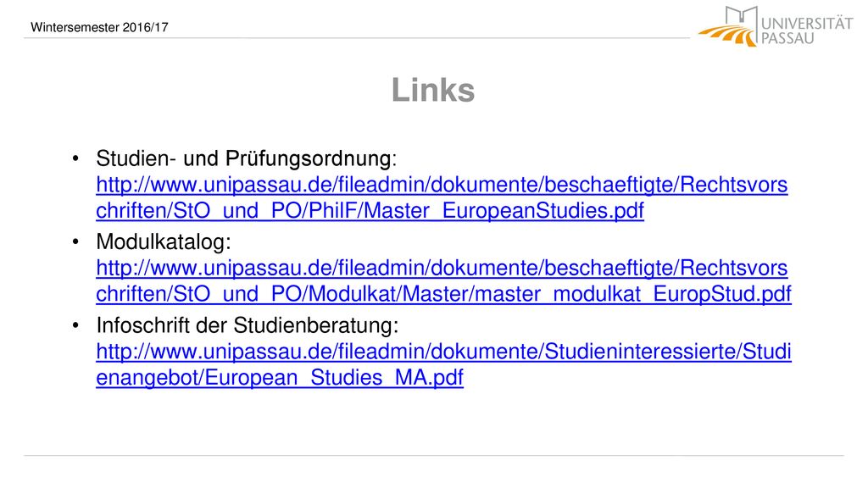Click the PASSAU word in the logo

click(787, 39)
